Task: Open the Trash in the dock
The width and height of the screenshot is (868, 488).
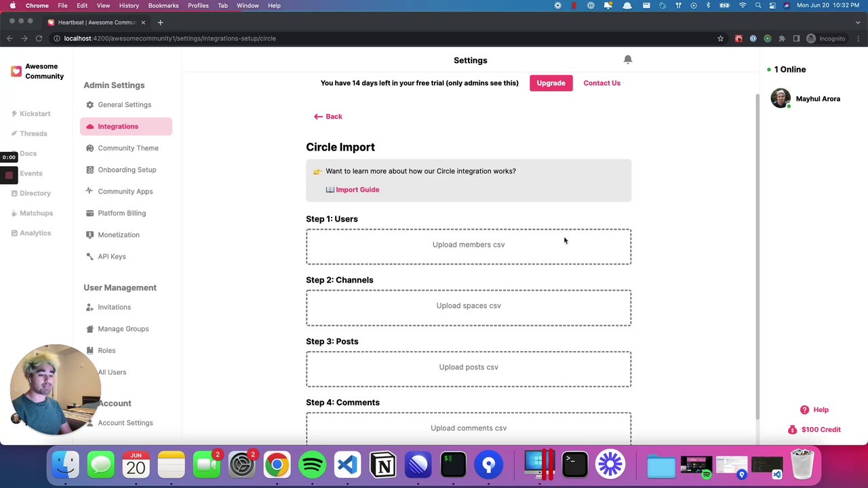Action: pos(802,465)
